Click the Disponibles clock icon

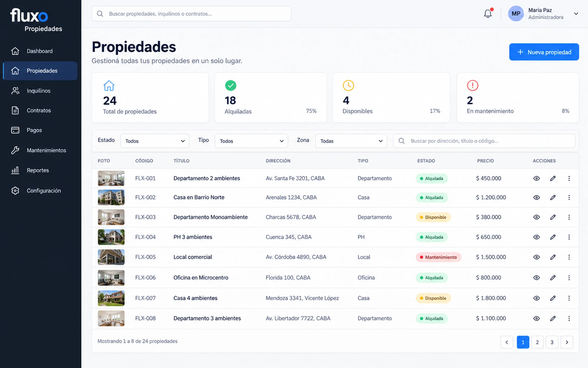click(348, 85)
